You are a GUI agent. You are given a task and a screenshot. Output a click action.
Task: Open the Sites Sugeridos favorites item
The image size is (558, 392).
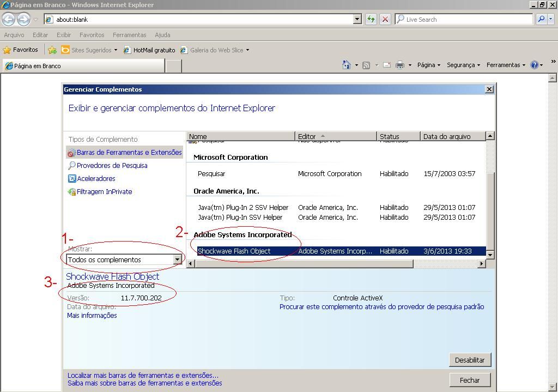point(89,50)
